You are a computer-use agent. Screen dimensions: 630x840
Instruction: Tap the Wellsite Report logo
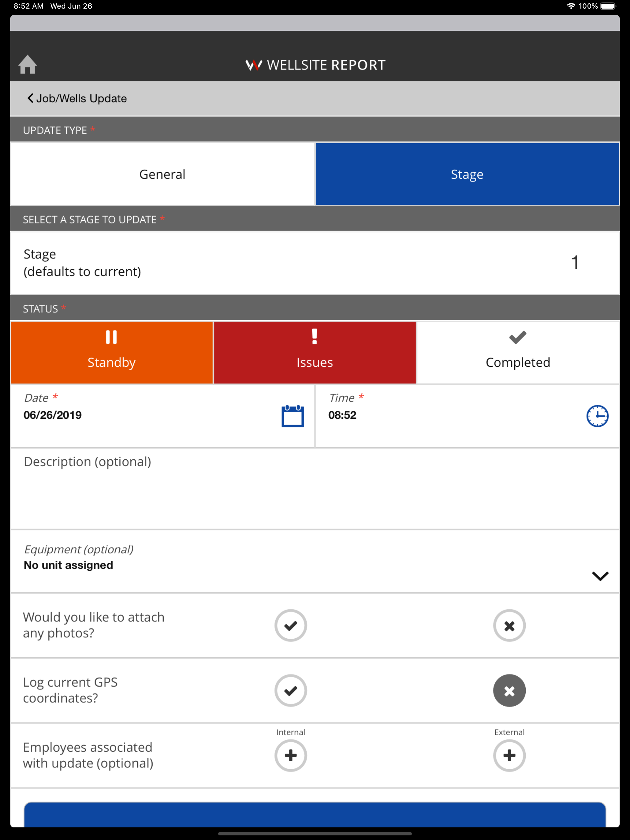315,65
